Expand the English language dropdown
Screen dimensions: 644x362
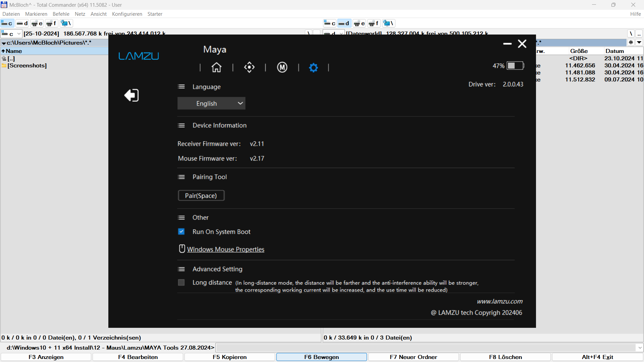tap(211, 103)
